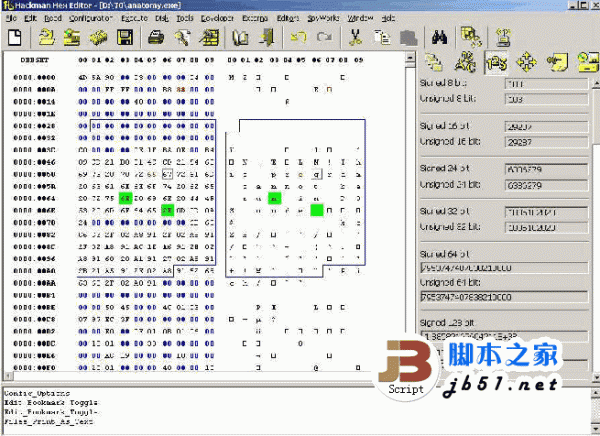Screen dimensions: 600x436
Task: Click the 0000:0000 offset row label
Action: [34, 77]
